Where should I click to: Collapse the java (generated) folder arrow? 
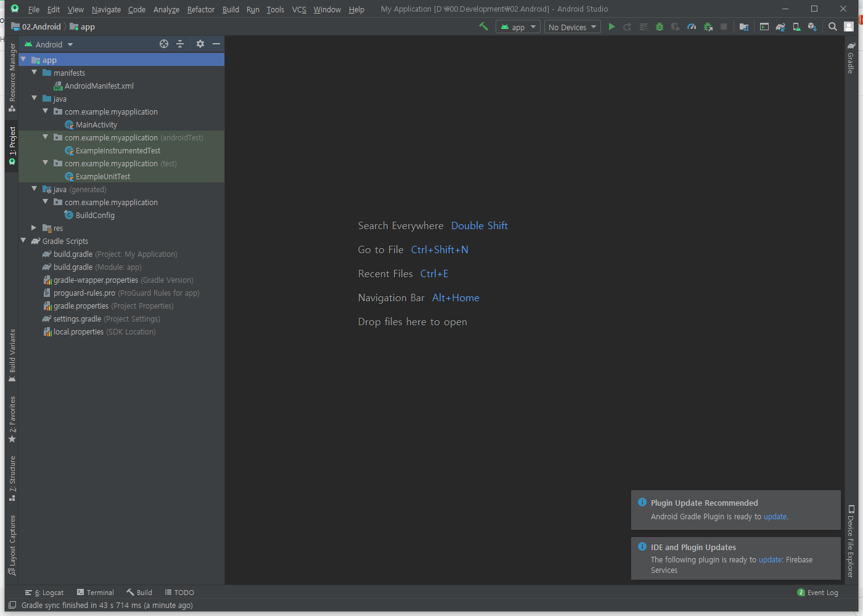click(35, 189)
